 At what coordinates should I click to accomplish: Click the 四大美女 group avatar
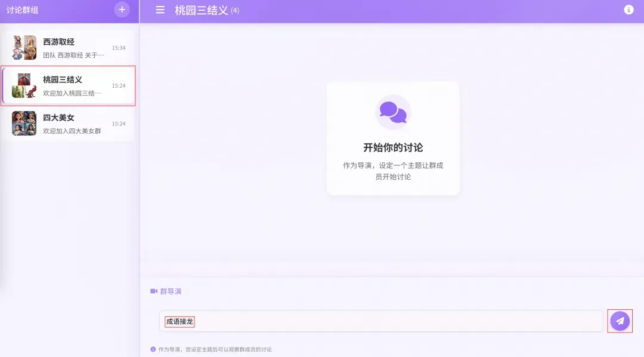(24, 124)
